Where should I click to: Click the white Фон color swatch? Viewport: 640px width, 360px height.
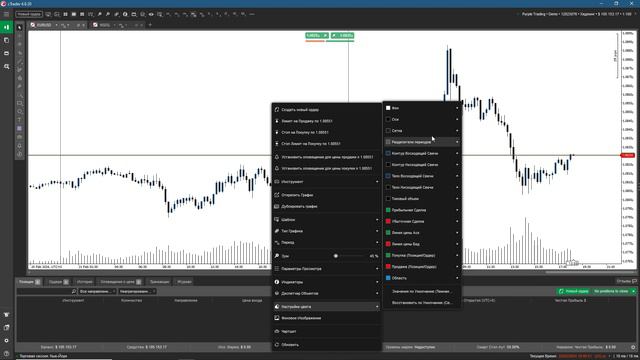pyautogui.click(x=388, y=108)
